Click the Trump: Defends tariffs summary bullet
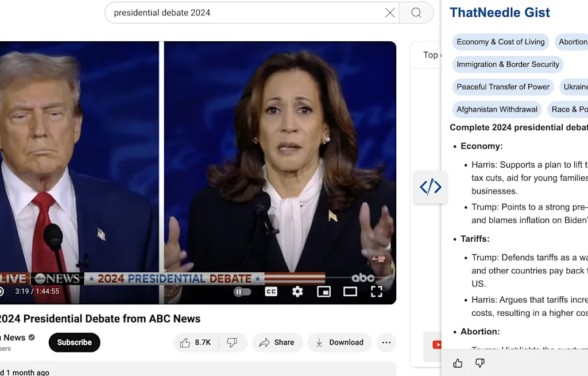 point(529,270)
